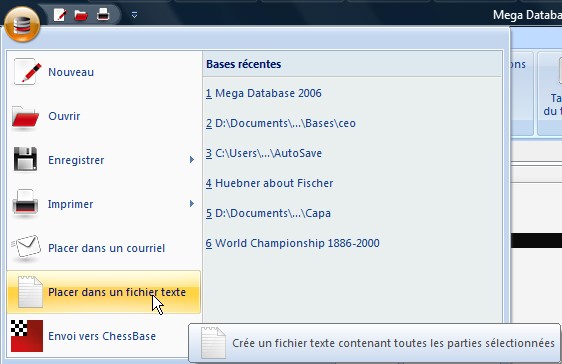The width and height of the screenshot is (562, 364).
Task: Choose Placer dans un courriel label
Action: pos(106,248)
